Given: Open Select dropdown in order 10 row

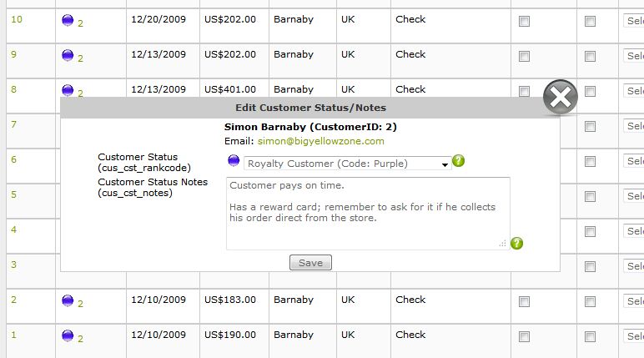Looking at the screenshot, I should 634,21.
